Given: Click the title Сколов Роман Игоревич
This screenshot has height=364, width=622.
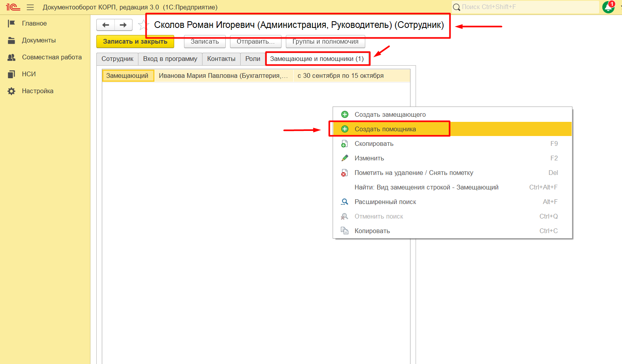Looking at the screenshot, I should coord(299,25).
